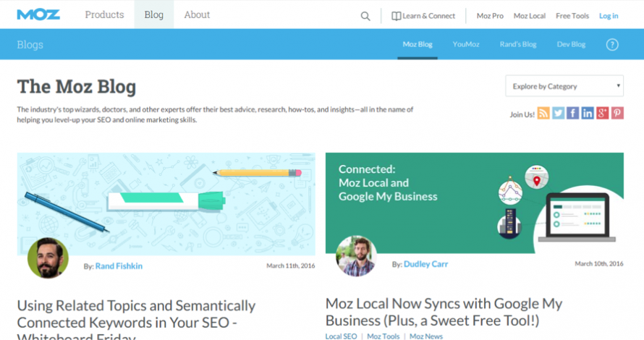Switch to the YouMoz tab
This screenshot has width=644, height=340.
[x=466, y=44]
